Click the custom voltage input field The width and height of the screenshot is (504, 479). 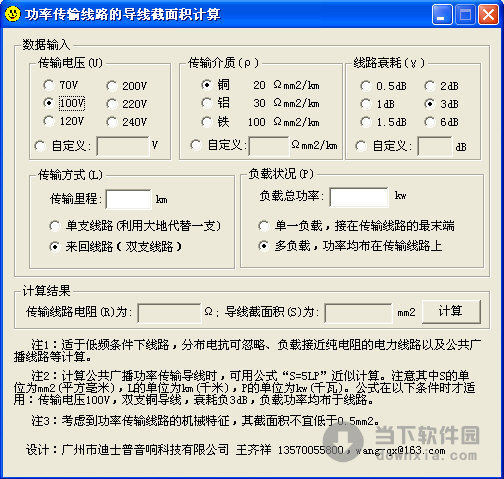point(123,146)
